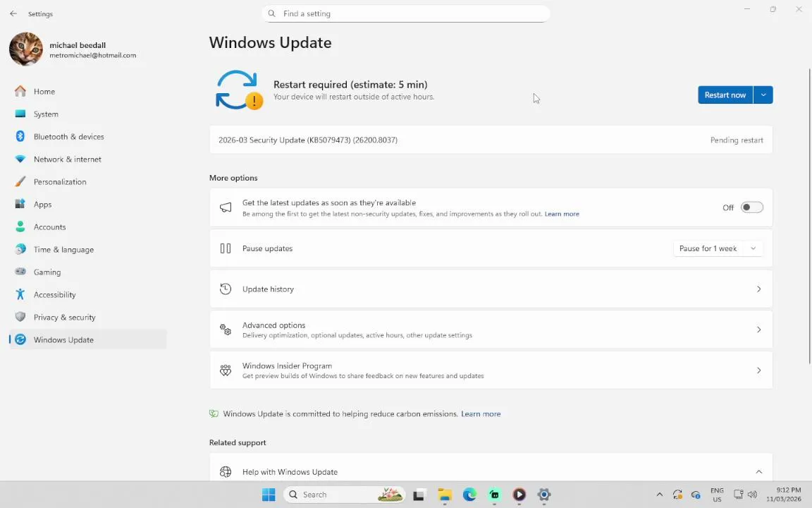Image resolution: width=812 pixels, height=508 pixels.
Task: Open the Pause for 1 week dropdown
Action: click(718, 248)
